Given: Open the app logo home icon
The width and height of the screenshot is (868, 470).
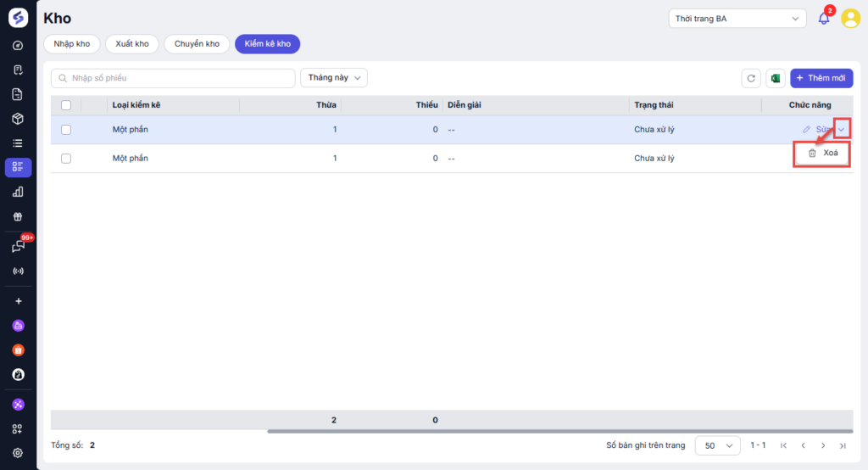Looking at the screenshot, I should (x=19, y=18).
